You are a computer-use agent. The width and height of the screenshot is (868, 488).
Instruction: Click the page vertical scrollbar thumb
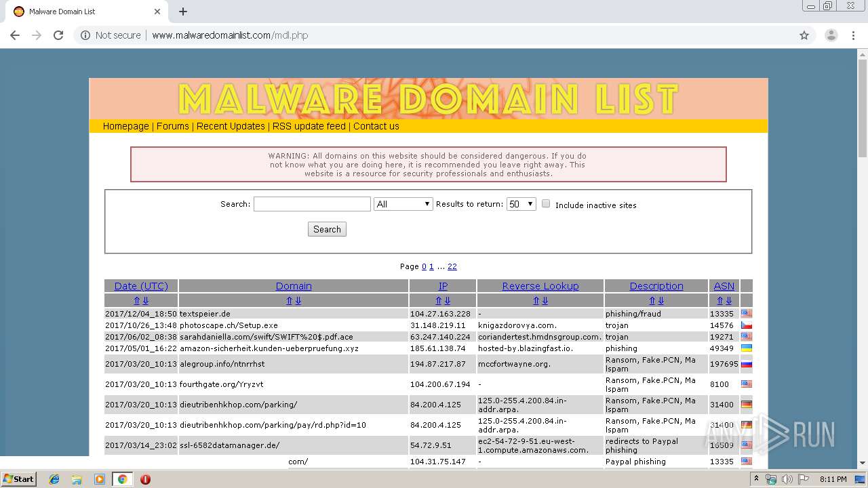pyautogui.click(x=862, y=108)
